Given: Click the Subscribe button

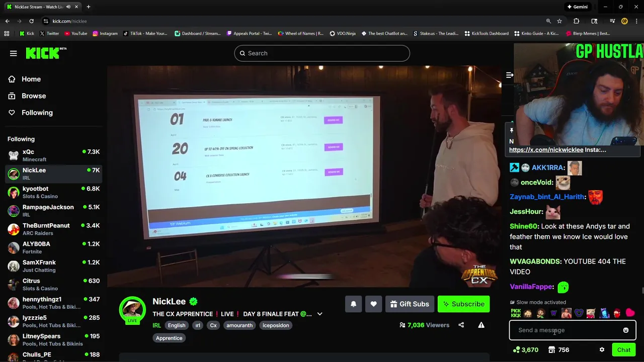Looking at the screenshot, I should (463, 304).
